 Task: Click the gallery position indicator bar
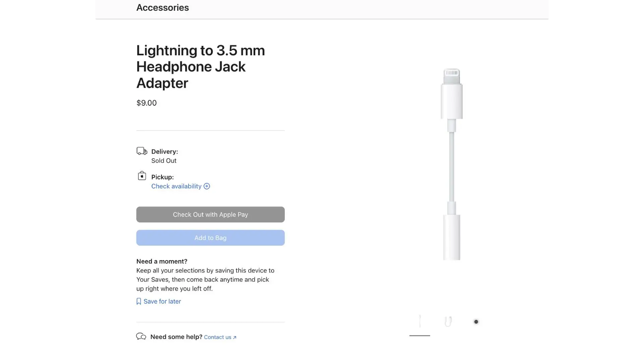point(419,336)
